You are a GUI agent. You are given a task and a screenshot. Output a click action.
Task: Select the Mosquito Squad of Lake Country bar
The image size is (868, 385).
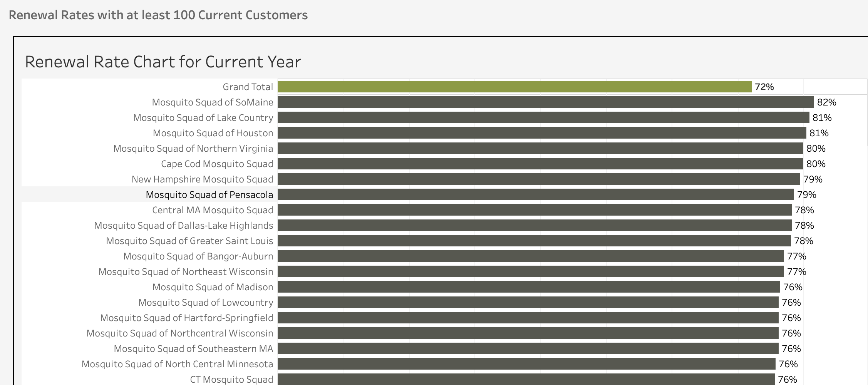pos(543,117)
